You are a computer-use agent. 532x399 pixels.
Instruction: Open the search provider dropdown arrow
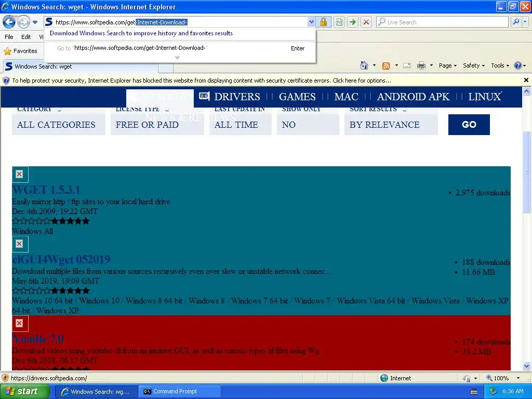[525, 22]
